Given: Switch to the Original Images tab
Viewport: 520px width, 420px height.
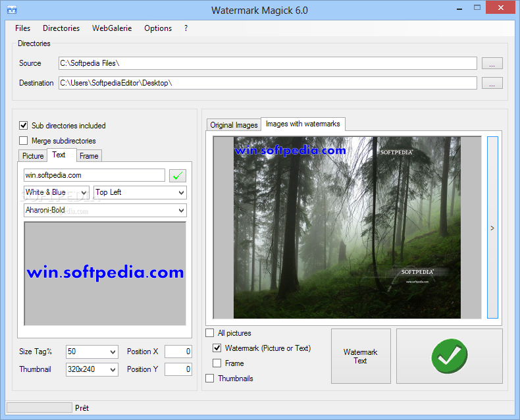Looking at the screenshot, I should (234, 125).
